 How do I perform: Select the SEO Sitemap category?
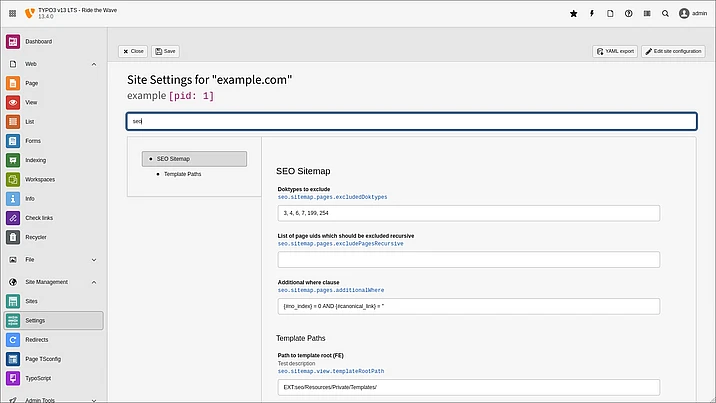194,159
